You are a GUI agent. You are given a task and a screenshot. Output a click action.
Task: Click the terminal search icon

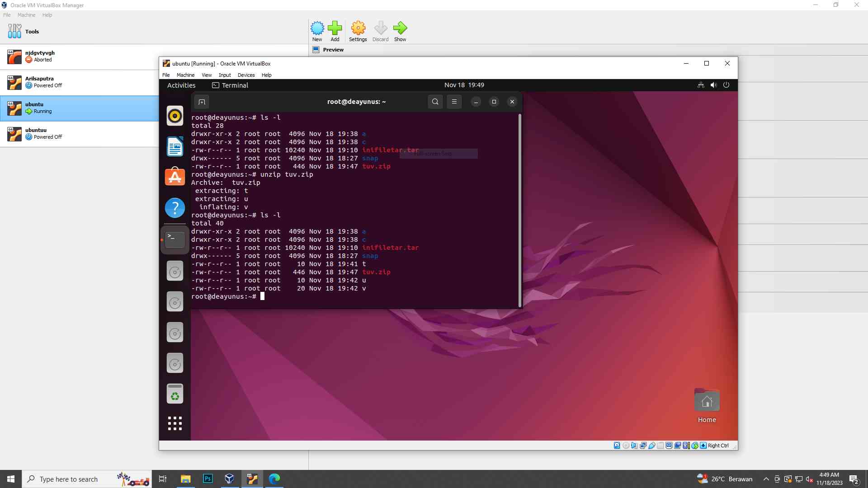coord(435,102)
